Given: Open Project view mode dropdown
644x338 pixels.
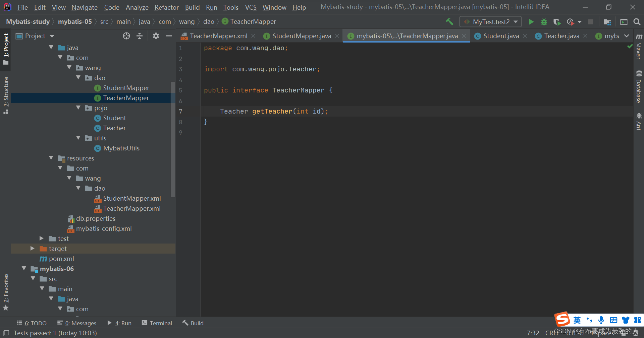Looking at the screenshot, I should click(x=52, y=36).
